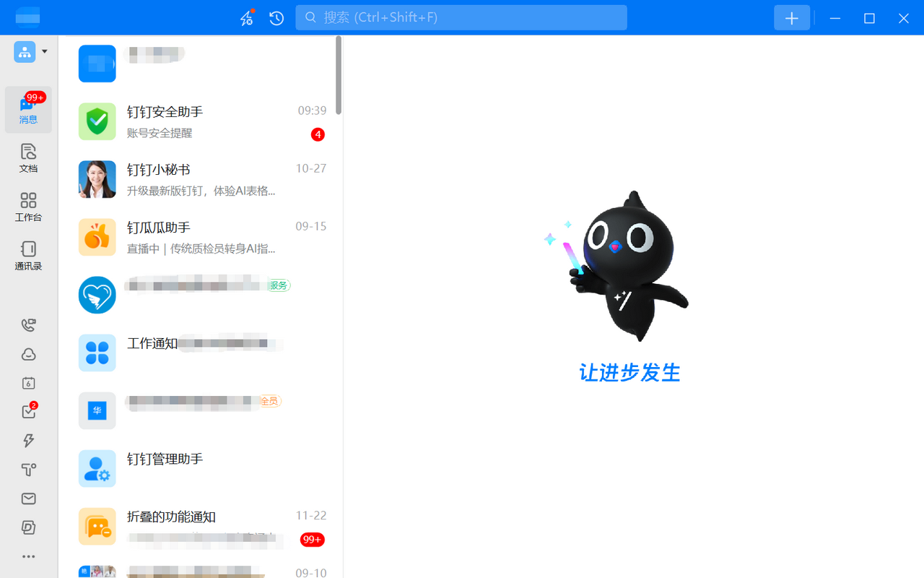This screenshot has width=924, height=578.
Task: Open the 工作台 workbench in sidebar
Action: pyautogui.click(x=28, y=207)
